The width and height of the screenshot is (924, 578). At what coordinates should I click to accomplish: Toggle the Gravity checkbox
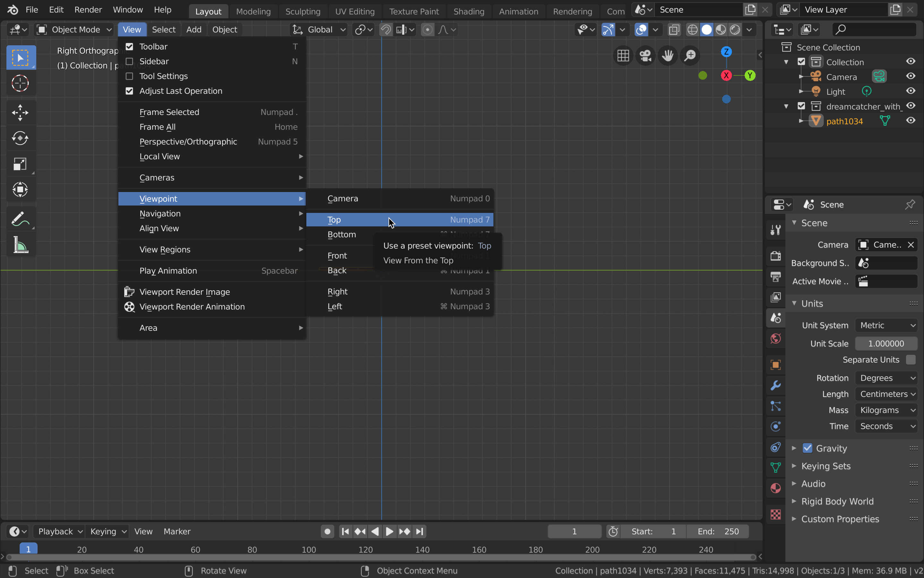[807, 448]
